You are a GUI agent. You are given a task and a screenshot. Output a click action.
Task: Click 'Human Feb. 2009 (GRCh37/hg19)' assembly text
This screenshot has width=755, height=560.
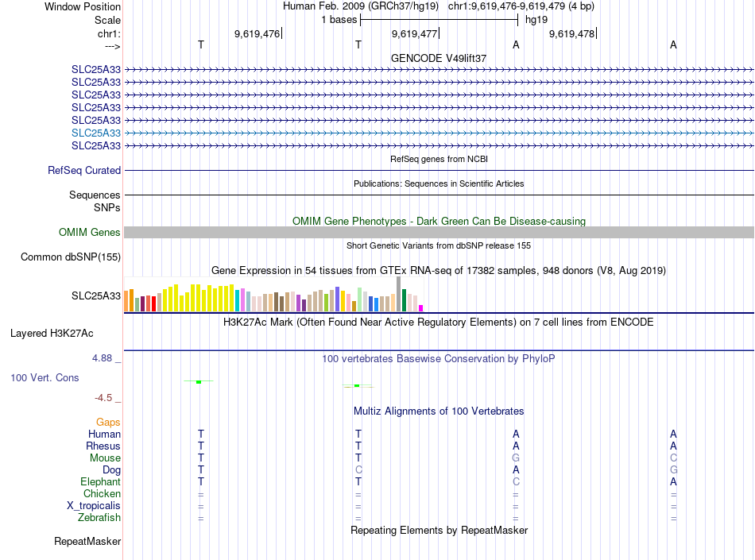[361, 6]
